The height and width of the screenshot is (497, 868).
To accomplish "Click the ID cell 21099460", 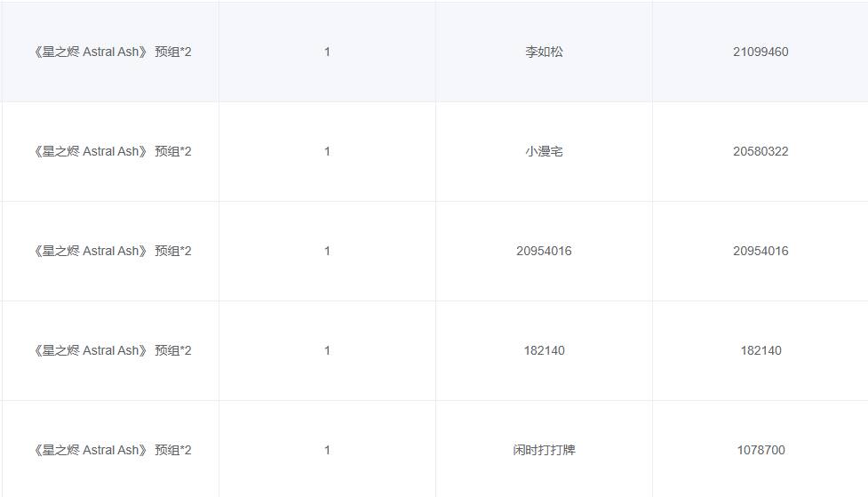I will coord(760,52).
